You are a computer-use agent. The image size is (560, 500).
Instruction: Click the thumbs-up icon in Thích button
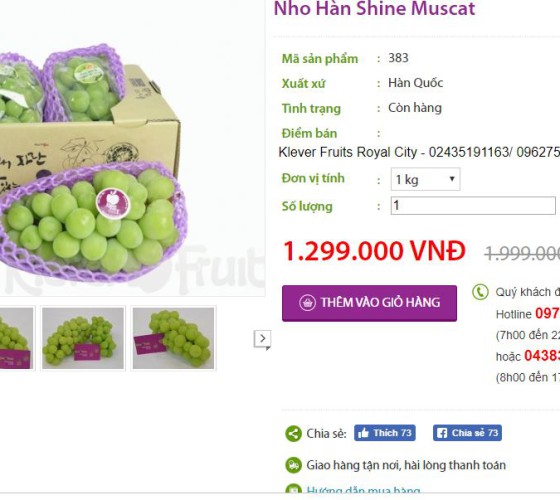[363, 433]
